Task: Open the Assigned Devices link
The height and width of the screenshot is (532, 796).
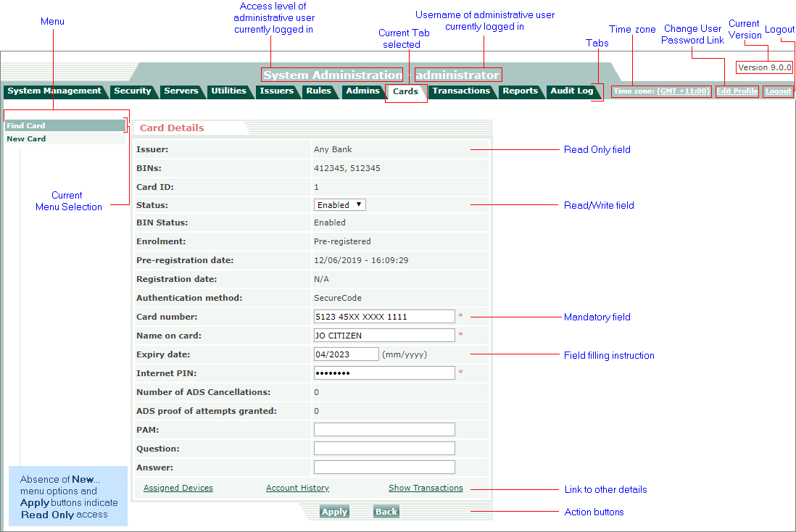Action: tap(178, 488)
